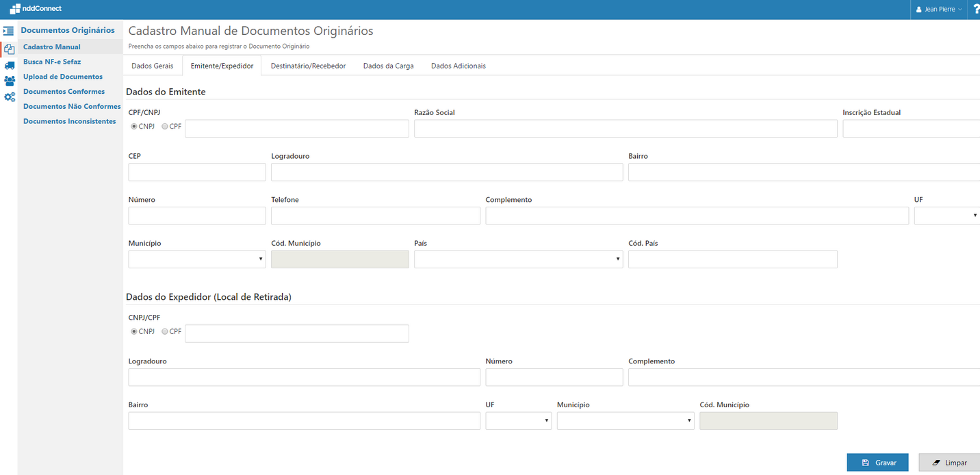980x475 pixels.
Task: Open the users group icon
Action: click(9, 81)
